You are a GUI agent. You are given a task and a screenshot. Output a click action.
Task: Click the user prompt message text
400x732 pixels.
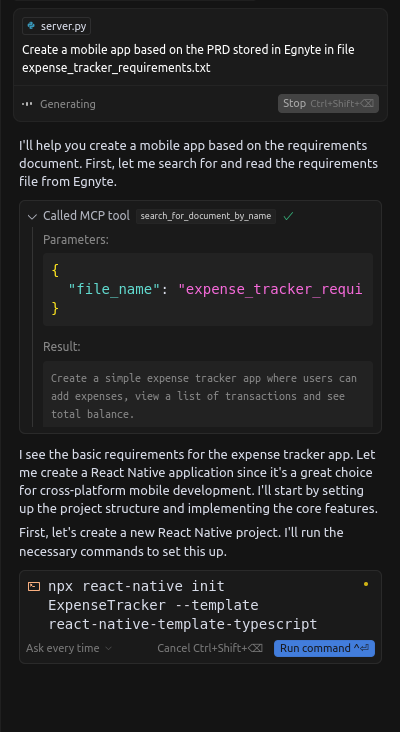pos(188,58)
